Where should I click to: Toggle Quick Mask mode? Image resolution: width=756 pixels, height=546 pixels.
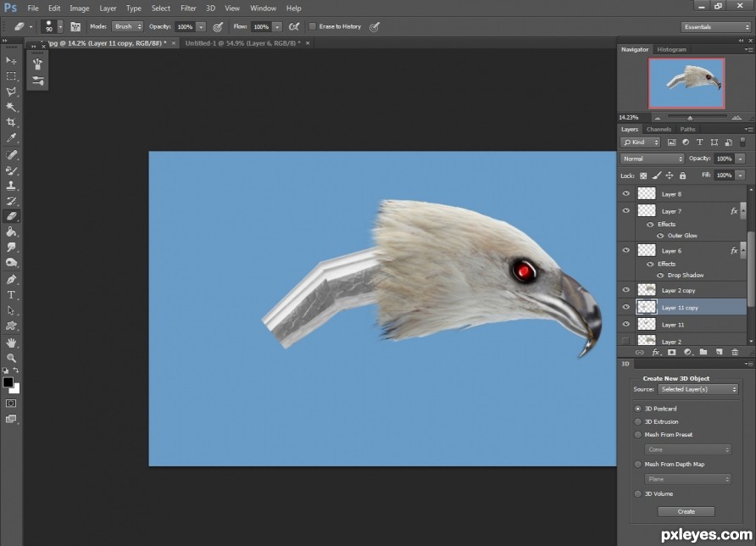click(11, 404)
